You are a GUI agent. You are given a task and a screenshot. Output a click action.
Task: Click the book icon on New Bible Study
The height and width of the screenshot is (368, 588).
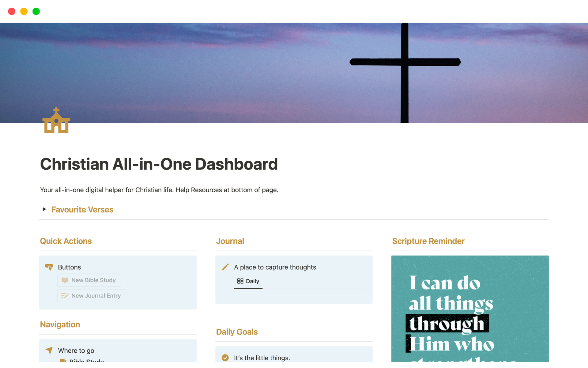point(65,280)
